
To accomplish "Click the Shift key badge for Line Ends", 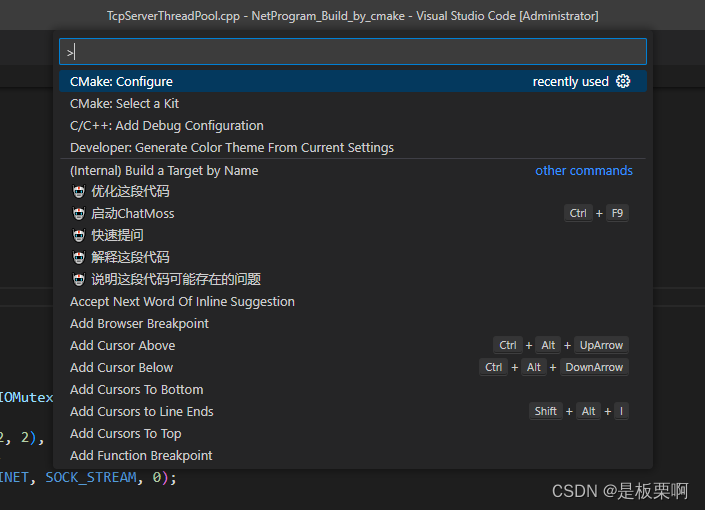I will [x=545, y=411].
